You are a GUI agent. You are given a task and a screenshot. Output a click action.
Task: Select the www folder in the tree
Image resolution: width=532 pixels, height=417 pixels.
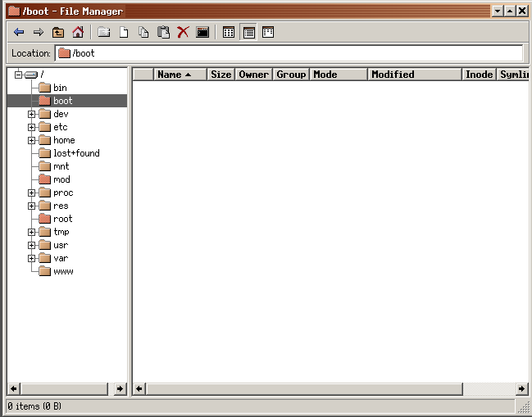point(56,271)
